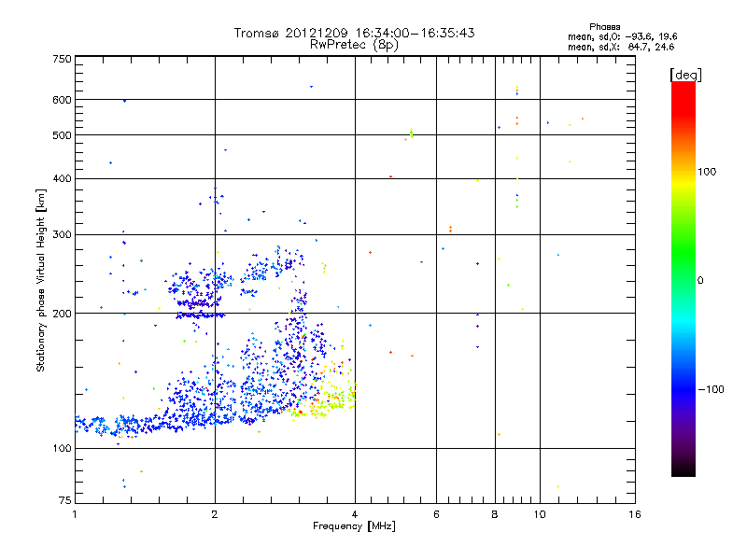Click the title 'Tromsø 20121209 16:34:00-16:35:43'
The image size is (747, 560).
354,33
